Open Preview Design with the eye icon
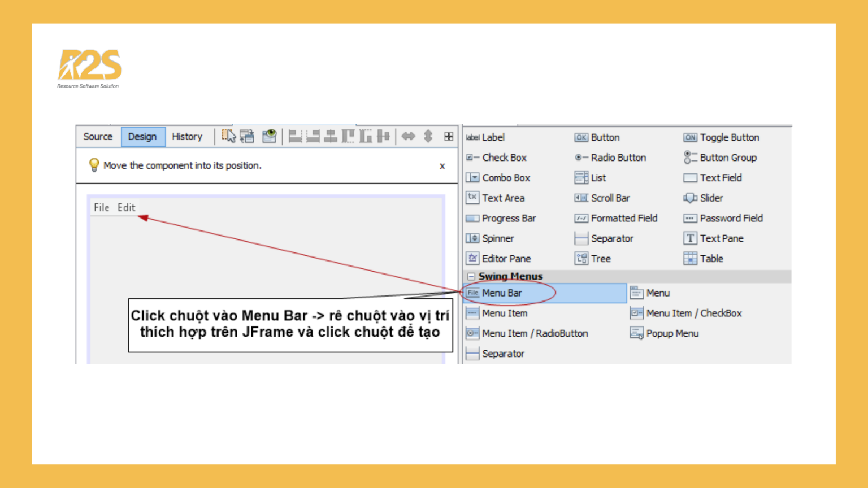This screenshot has height=488, width=868. pos(269,136)
